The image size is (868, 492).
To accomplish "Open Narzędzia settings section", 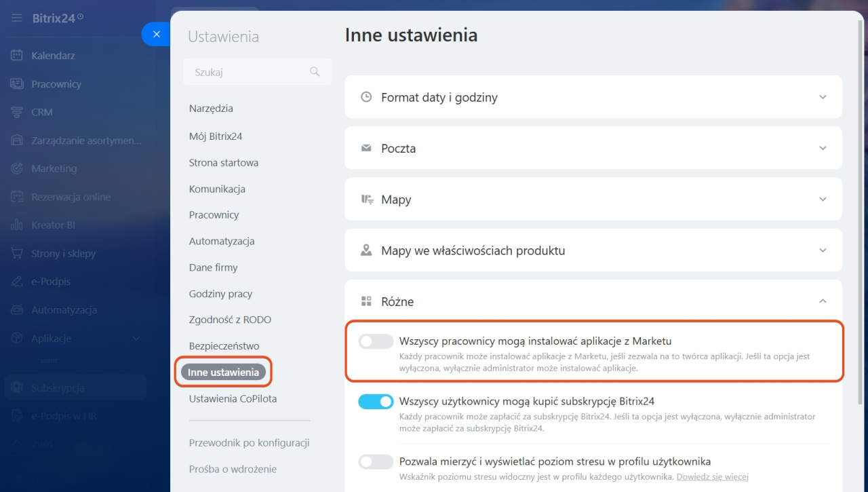I will pyautogui.click(x=211, y=109).
